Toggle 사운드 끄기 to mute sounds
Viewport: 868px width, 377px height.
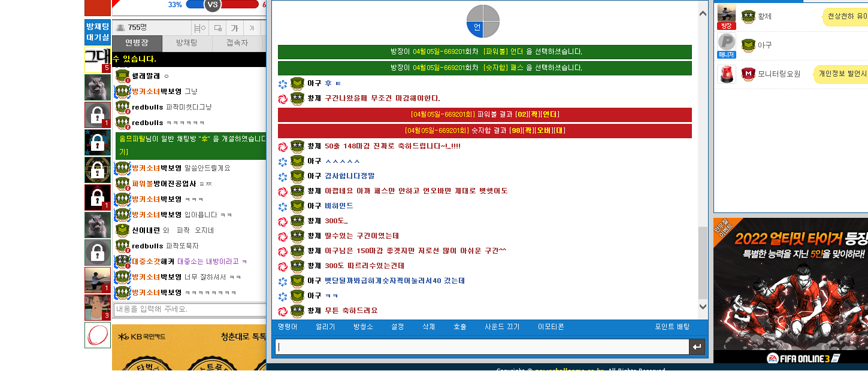click(502, 327)
